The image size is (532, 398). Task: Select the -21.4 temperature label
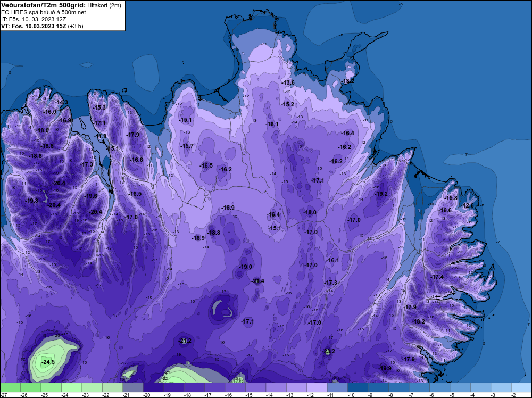pos(257,281)
